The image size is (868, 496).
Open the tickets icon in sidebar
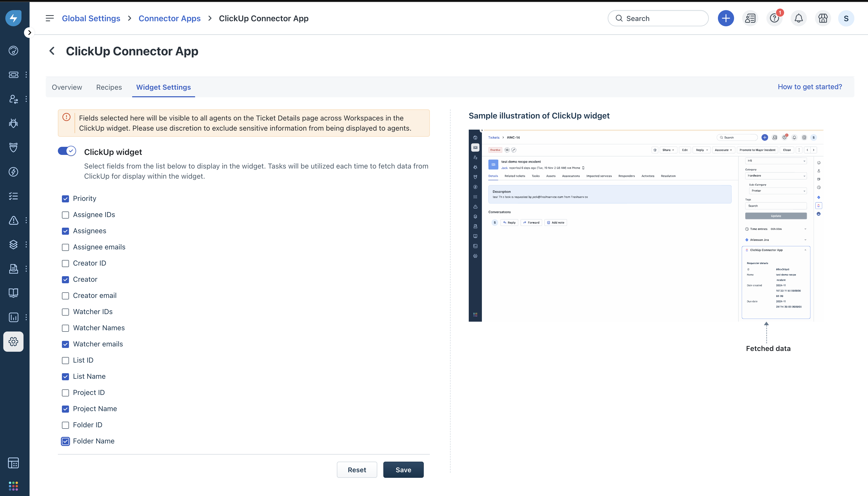[13, 75]
